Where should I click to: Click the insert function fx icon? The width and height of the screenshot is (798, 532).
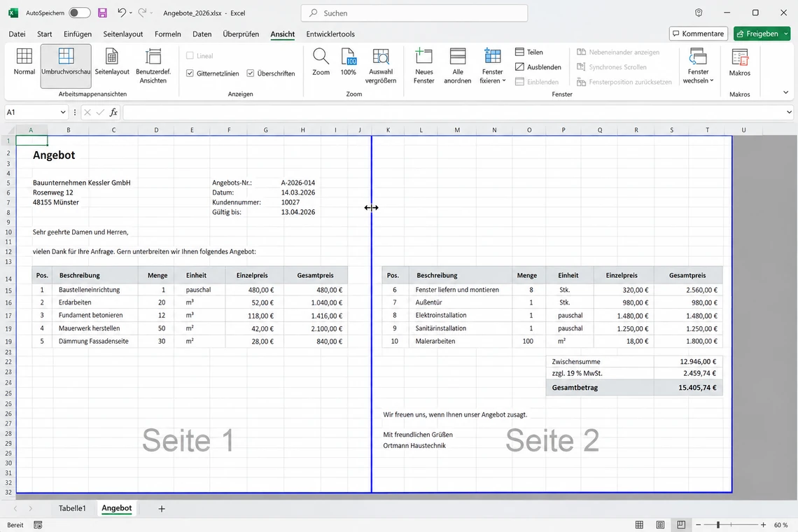pos(113,112)
